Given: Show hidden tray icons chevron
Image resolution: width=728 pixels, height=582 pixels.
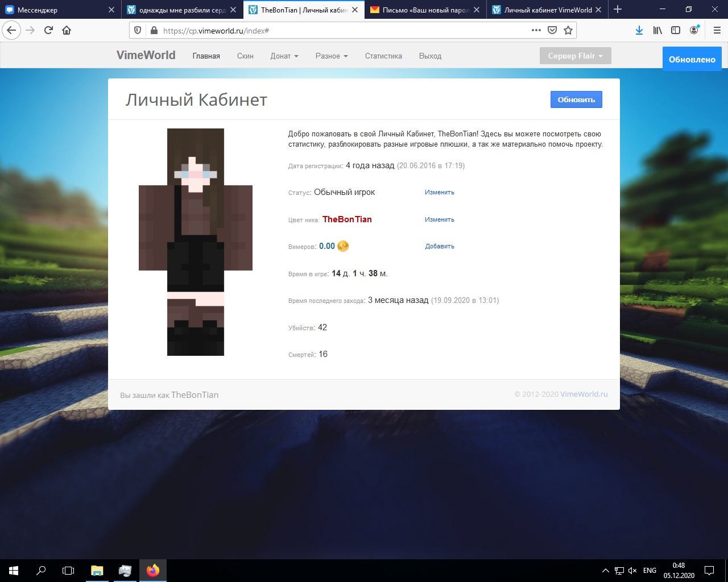Looking at the screenshot, I should tap(605, 571).
